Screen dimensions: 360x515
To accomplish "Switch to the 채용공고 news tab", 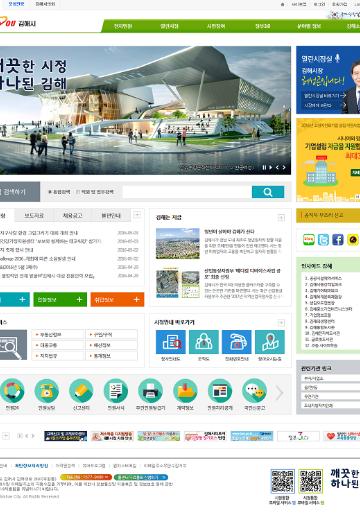I will click(72, 216).
